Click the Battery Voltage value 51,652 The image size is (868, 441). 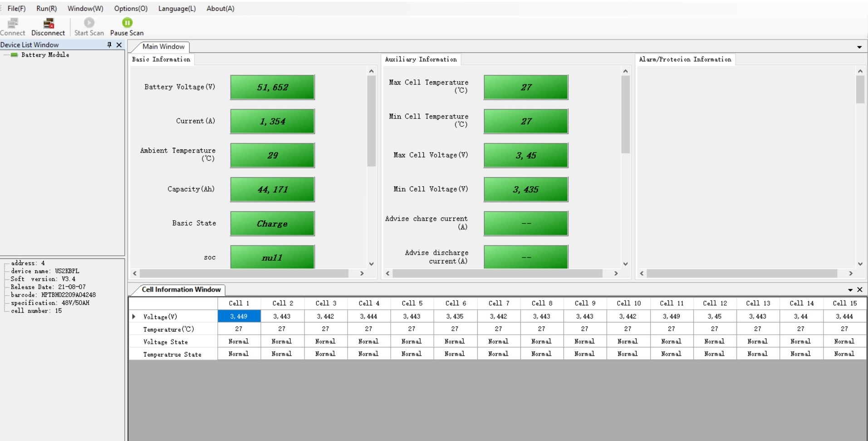(x=272, y=87)
